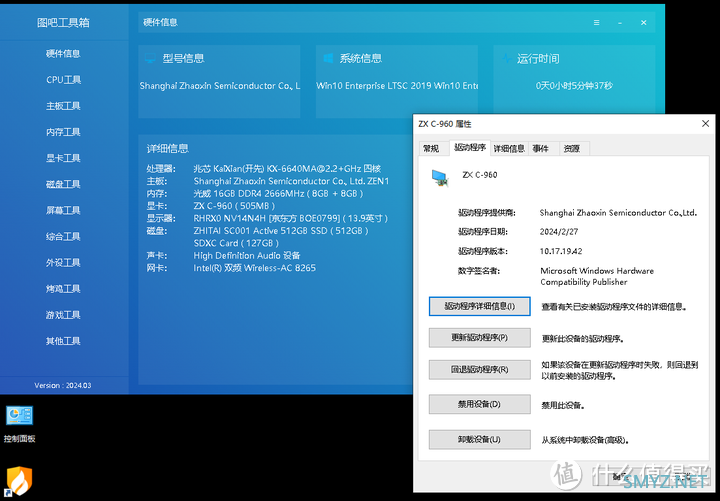The width and height of the screenshot is (720, 501).
Task: Open the 控制面板 desktop icon
Action: (19, 424)
